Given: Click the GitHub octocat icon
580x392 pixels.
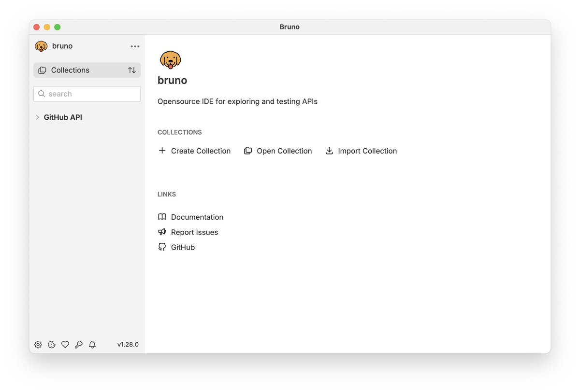Looking at the screenshot, I should (x=162, y=247).
